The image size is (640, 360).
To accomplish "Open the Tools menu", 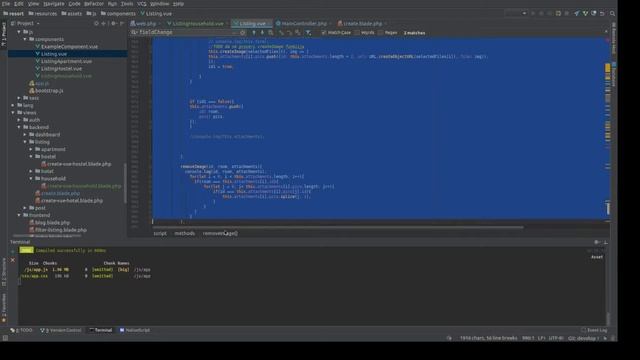I will click(x=127, y=4).
